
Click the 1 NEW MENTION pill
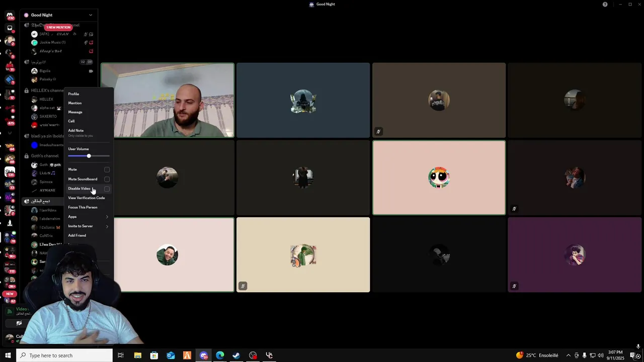[58, 27]
